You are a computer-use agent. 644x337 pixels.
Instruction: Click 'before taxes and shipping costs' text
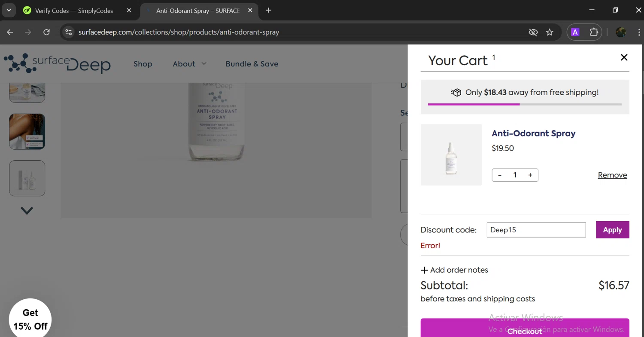477,299
